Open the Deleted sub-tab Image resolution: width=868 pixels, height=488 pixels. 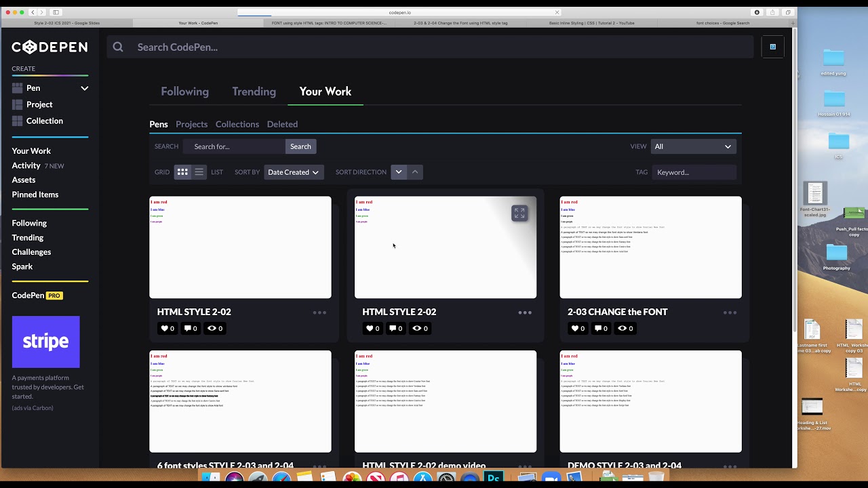tap(282, 124)
